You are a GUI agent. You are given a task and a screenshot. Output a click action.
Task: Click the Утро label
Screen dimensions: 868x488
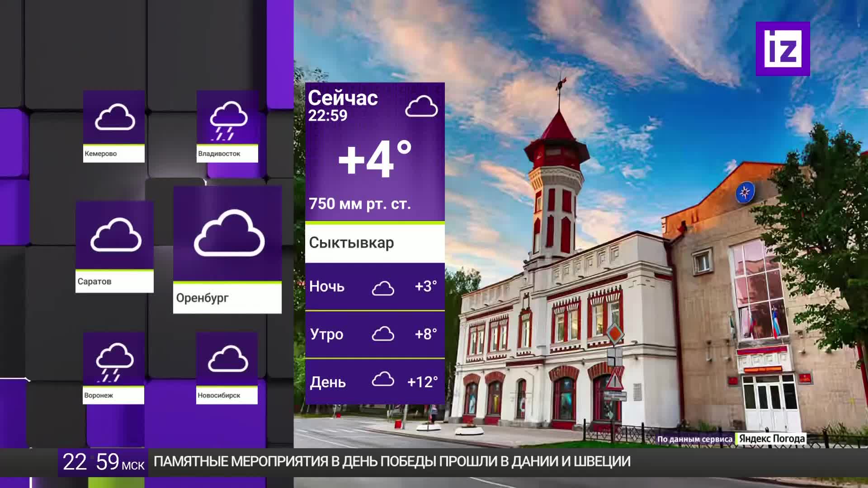[x=327, y=334]
